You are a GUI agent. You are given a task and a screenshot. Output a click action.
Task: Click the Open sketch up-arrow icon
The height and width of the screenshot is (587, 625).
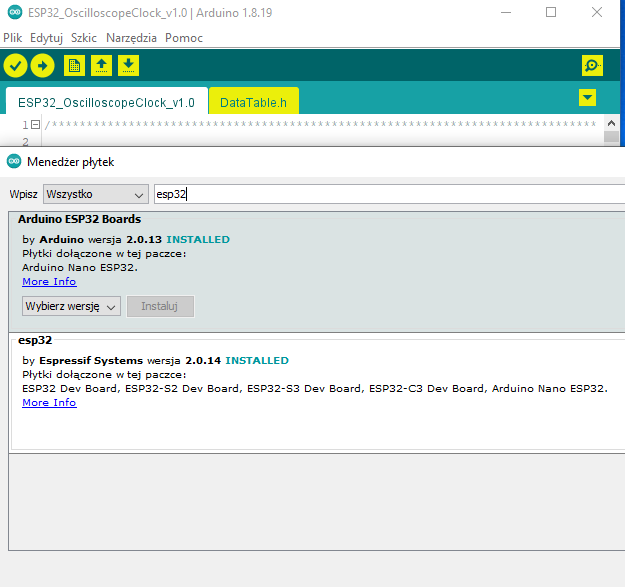point(101,65)
